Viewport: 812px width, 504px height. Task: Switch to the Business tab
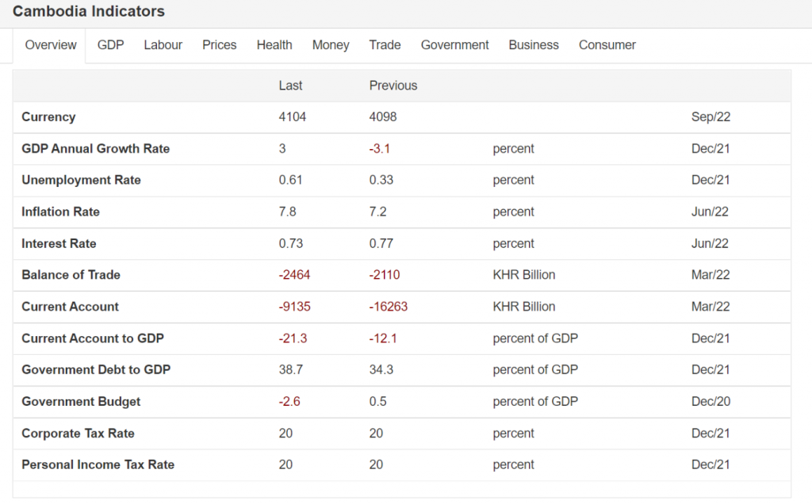(x=534, y=45)
